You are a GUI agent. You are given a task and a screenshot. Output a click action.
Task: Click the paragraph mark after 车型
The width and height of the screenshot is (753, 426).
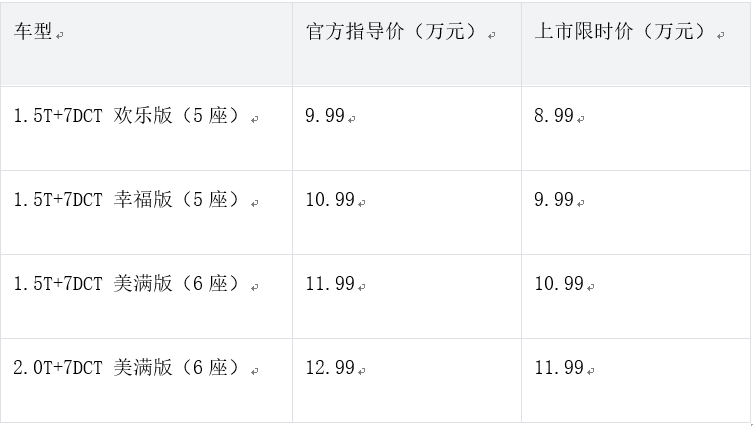60,35
